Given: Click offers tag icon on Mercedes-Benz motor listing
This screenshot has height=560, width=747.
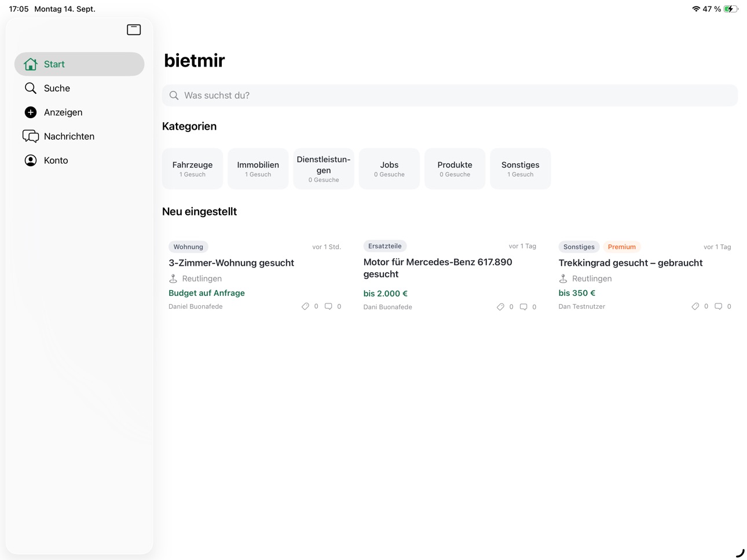Looking at the screenshot, I should pos(500,307).
